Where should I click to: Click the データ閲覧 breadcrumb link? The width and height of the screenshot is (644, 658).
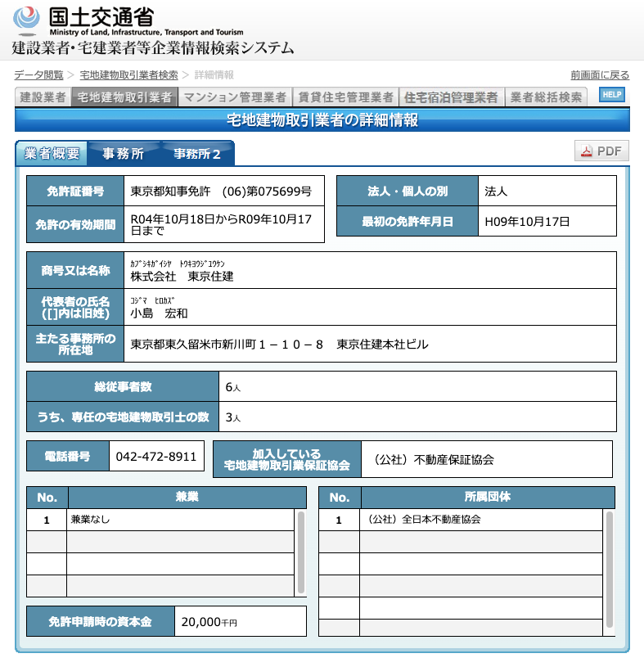click(x=38, y=74)
